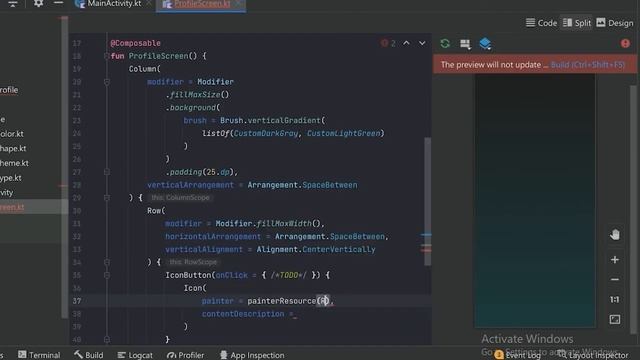Screen dimensions: 640x360
Task: Click CustomDarkGray in listOf call
Action: pos(266,133)
